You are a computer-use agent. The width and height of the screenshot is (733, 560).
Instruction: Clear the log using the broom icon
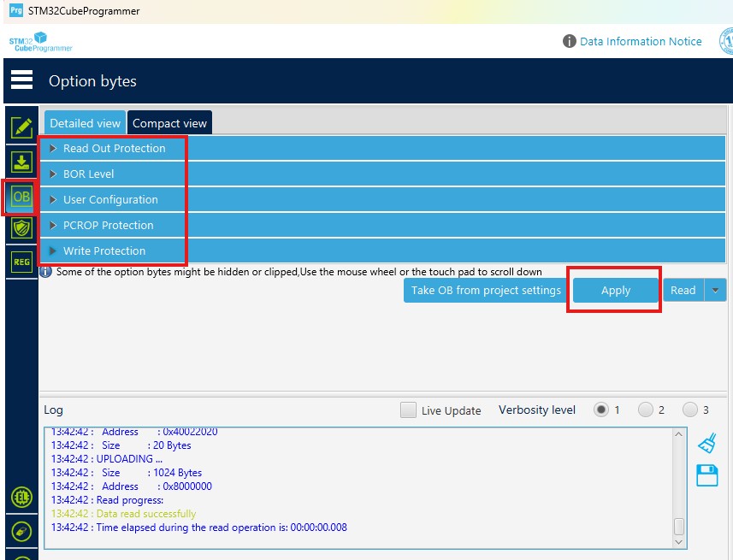click(x=706, y=443)
